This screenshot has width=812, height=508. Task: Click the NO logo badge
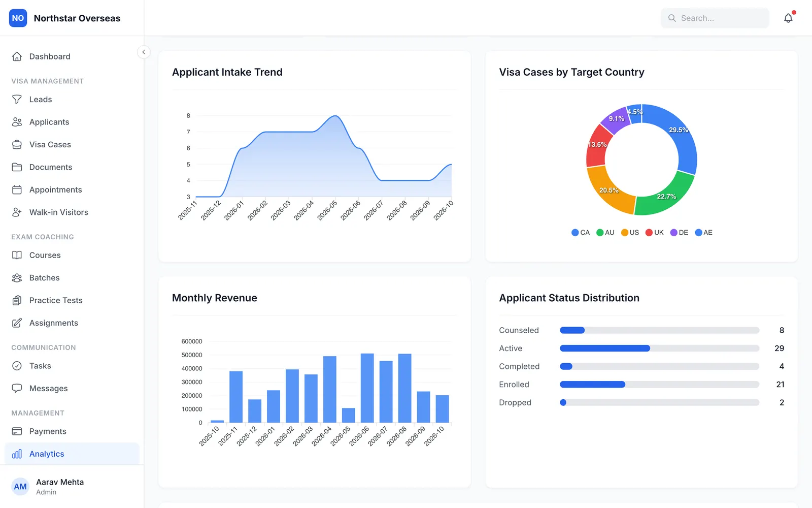coord(18,18)
